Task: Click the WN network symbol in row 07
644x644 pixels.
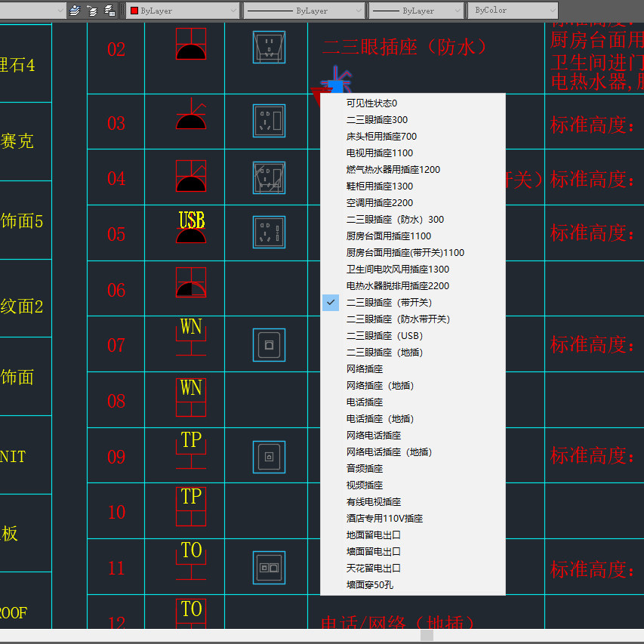Action: click(x=191, y=337)
